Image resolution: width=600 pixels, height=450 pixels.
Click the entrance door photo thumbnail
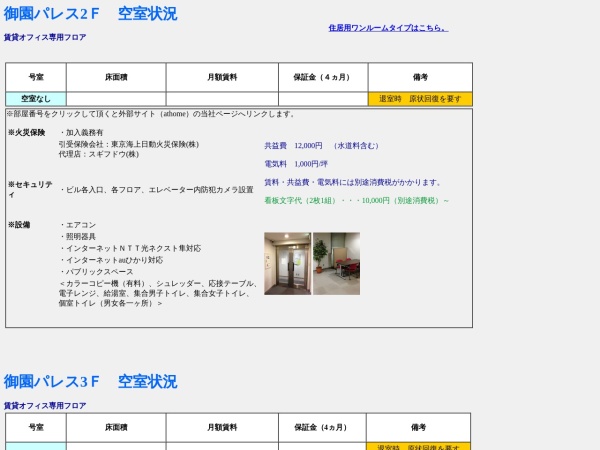(287, 263)
